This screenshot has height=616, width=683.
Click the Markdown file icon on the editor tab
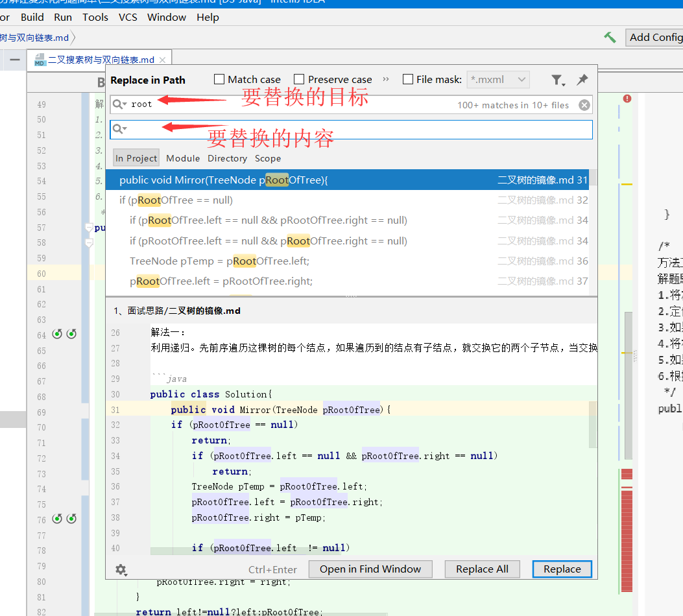pos(39,57)
